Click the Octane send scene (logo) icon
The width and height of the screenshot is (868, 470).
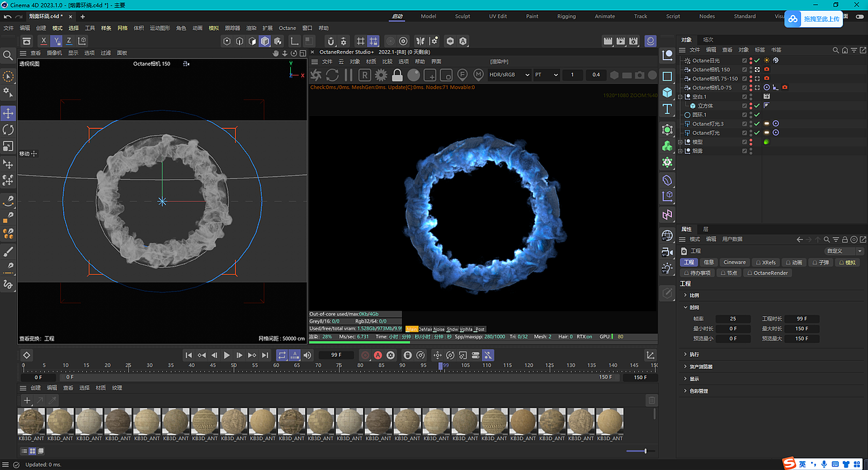(x=316, y=75)
